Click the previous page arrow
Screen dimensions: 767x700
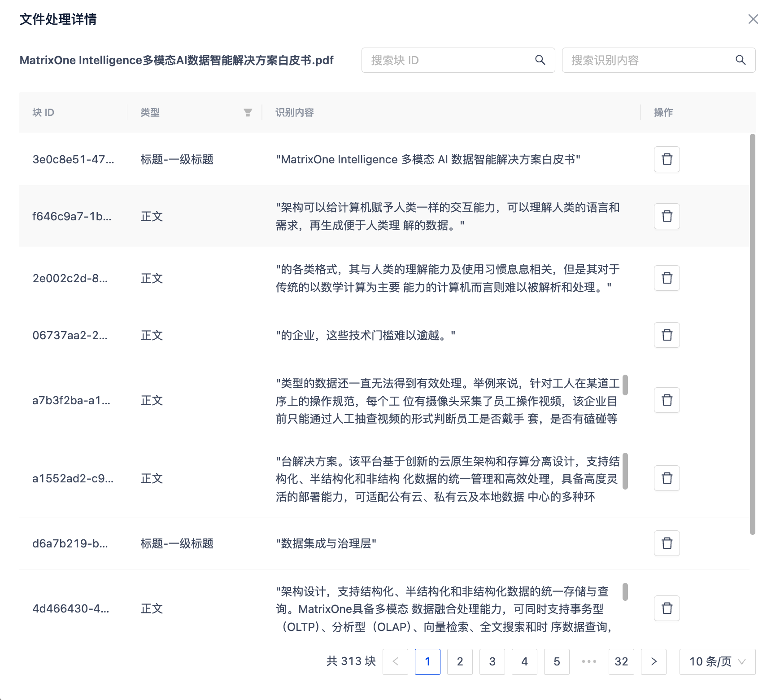pos(395,661)
